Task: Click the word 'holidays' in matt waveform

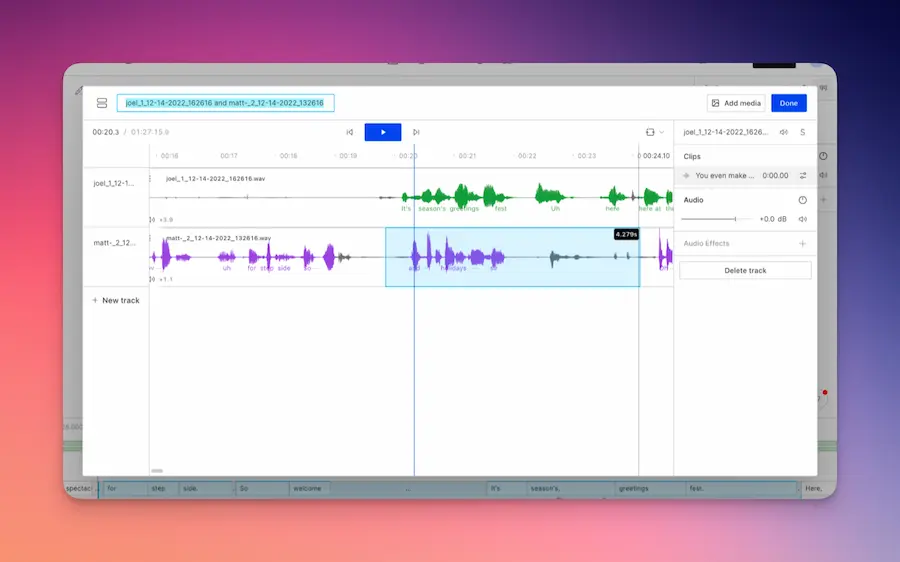Action: coord(453,268)
